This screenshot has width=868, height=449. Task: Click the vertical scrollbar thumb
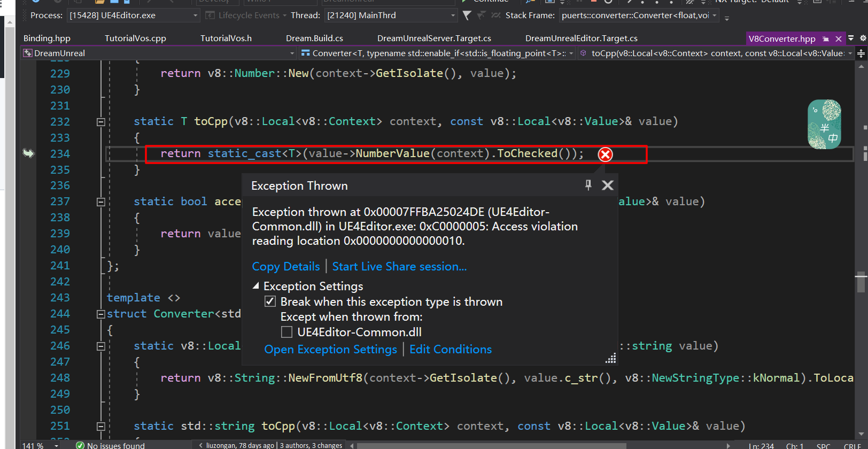coord(861,282)
